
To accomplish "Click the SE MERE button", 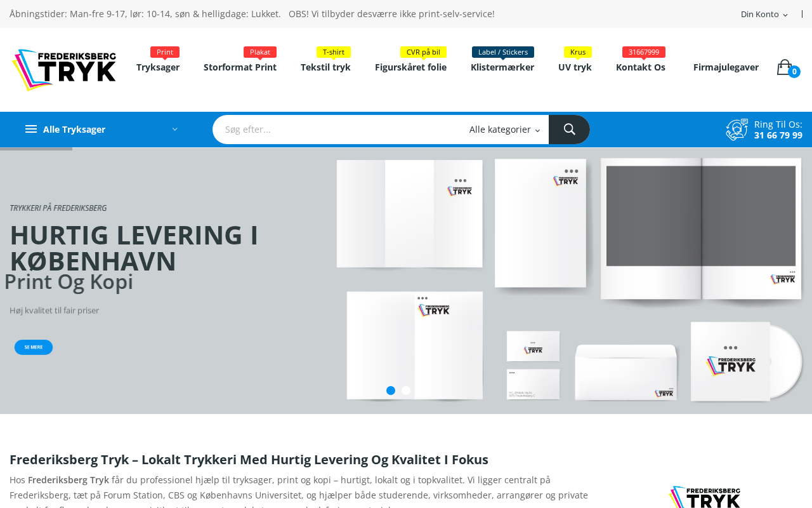I will 34,347.
